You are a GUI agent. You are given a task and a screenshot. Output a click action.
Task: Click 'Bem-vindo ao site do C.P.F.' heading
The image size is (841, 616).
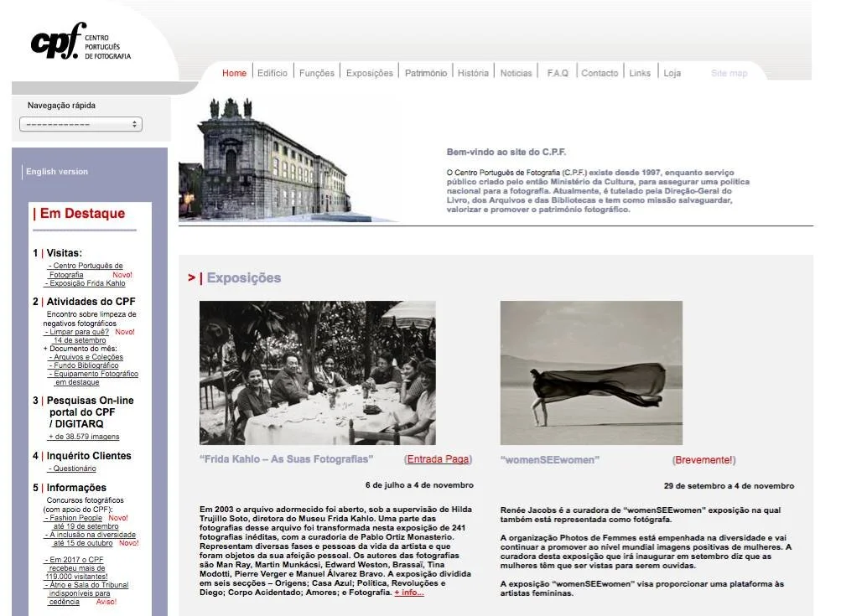[x=506, y=153]
